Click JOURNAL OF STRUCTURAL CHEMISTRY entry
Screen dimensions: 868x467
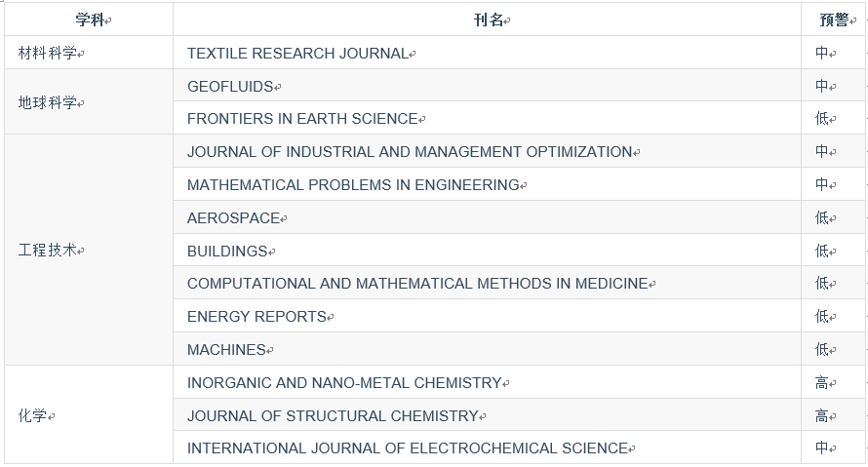pos(333,416)
